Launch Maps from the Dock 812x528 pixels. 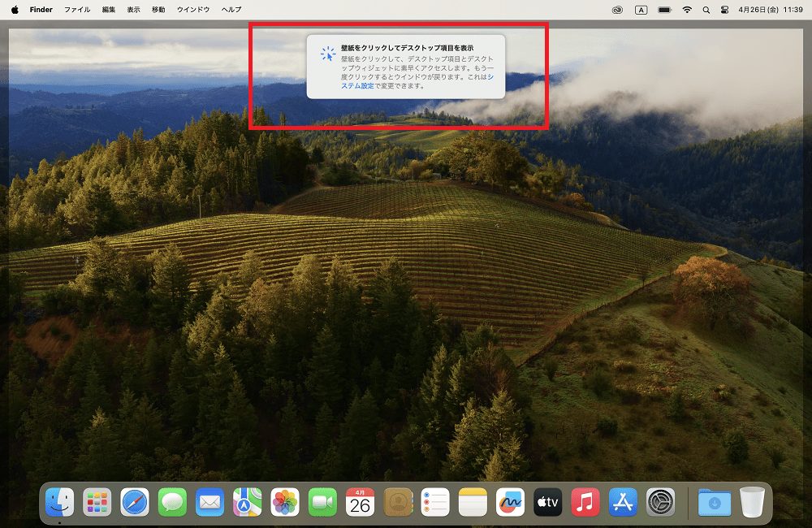tap(248, 502)
